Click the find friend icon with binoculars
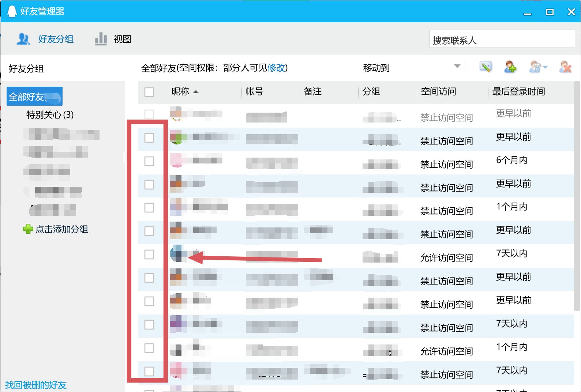Screen dimensions: 581x392 [x=535, y=67]
